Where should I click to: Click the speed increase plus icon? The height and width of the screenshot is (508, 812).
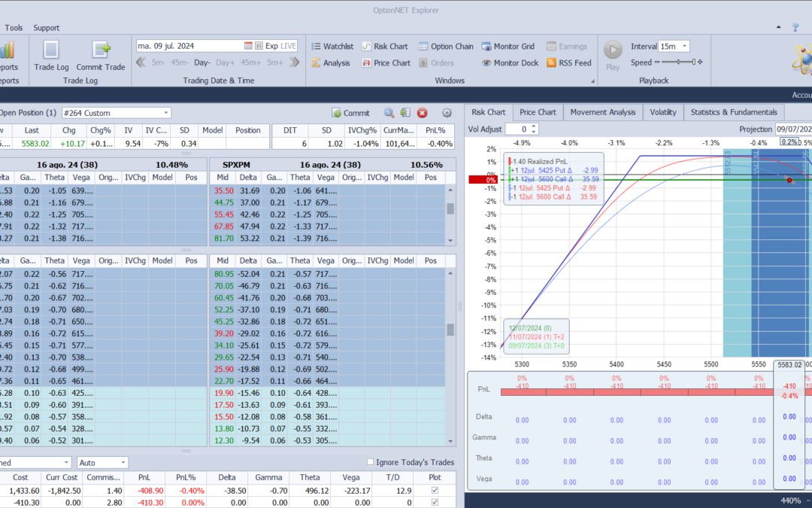point(700,62)
